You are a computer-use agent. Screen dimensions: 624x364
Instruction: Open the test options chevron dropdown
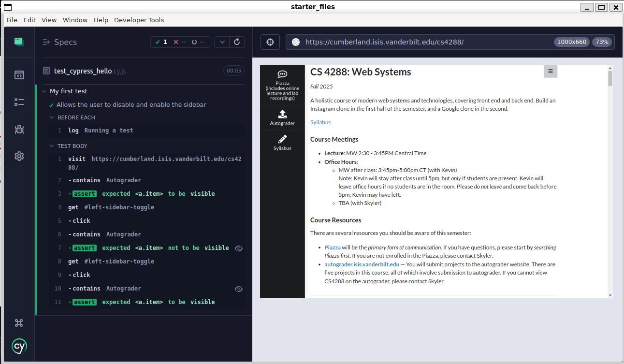click(x=222, y=42)
